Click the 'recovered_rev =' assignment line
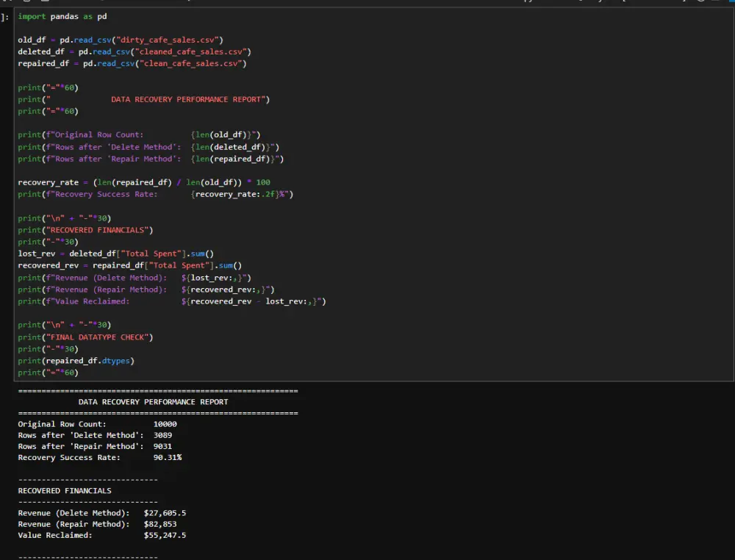 (x=130, y=265)
